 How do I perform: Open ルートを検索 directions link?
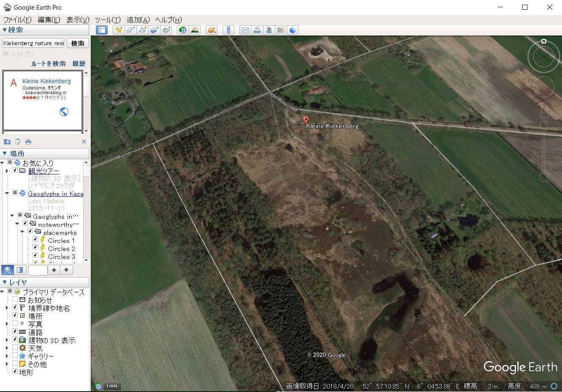(x=49, y=64)
